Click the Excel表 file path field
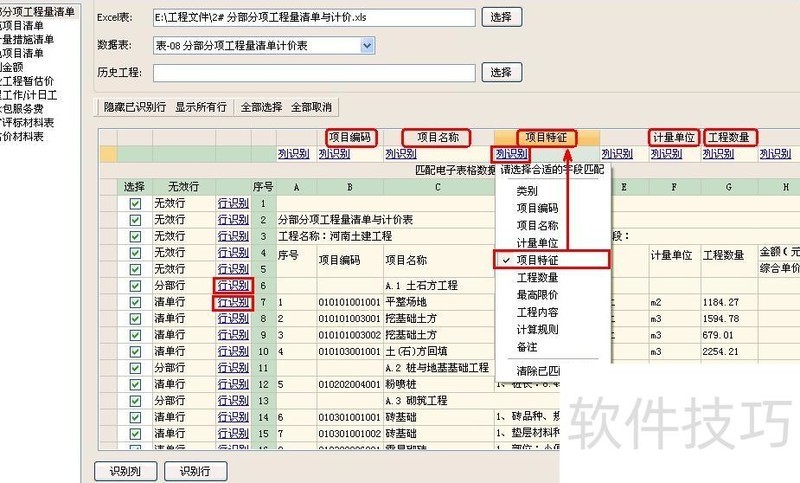 314,18
